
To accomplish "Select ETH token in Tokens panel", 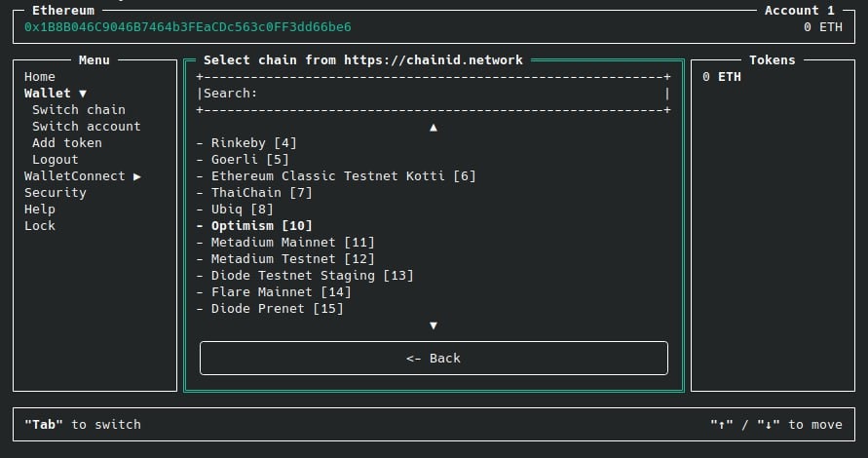I will click(x=722, y=76).
